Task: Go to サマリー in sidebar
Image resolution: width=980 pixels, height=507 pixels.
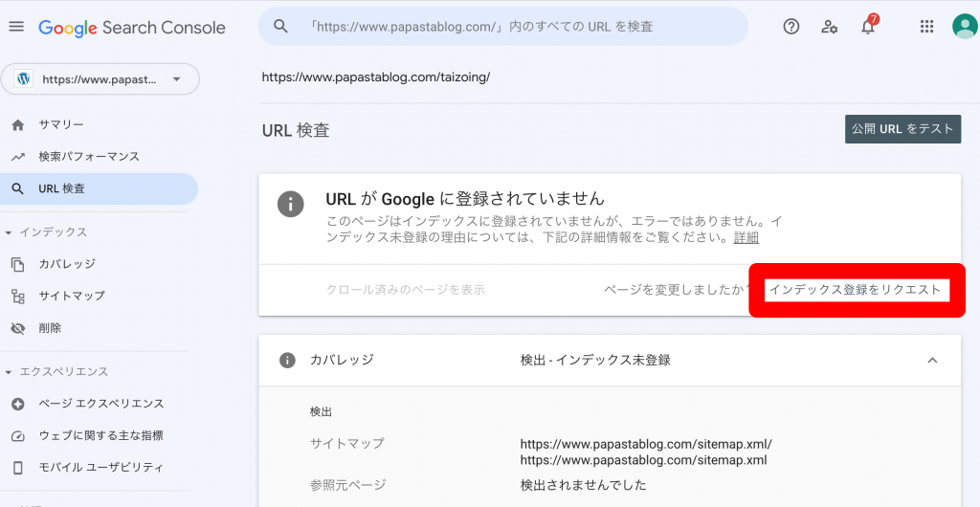Action: [x=61, y=124]
